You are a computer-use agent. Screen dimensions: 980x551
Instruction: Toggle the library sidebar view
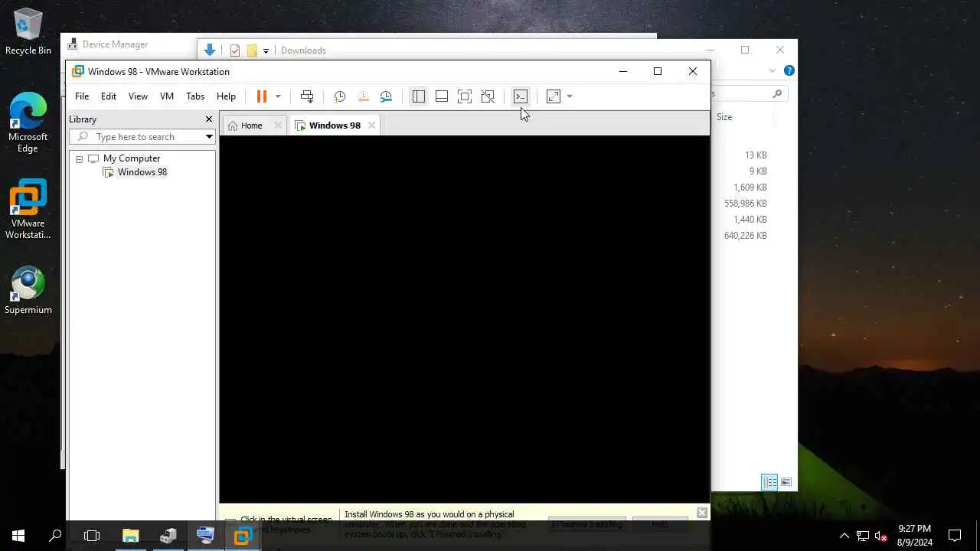[x=419, y=96]
